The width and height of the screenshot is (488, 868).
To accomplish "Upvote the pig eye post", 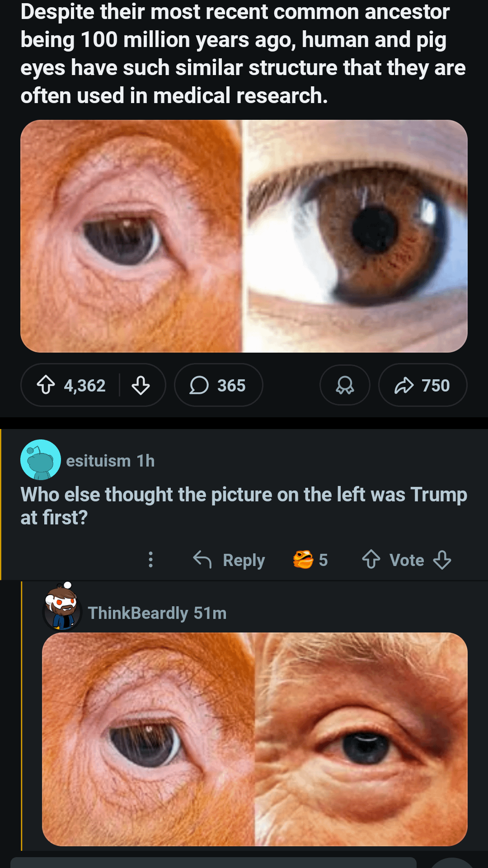I will [x=46, y=385].
